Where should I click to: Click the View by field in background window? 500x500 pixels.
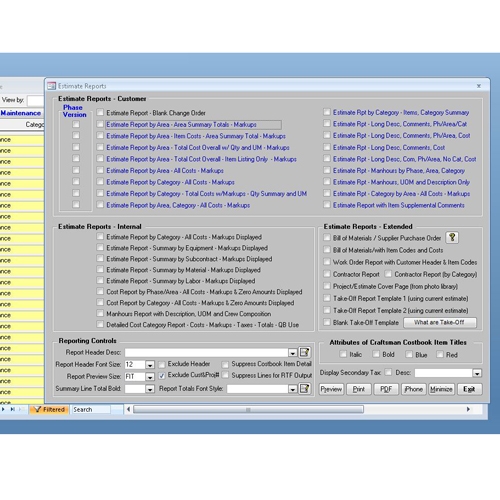pos(35,100)
